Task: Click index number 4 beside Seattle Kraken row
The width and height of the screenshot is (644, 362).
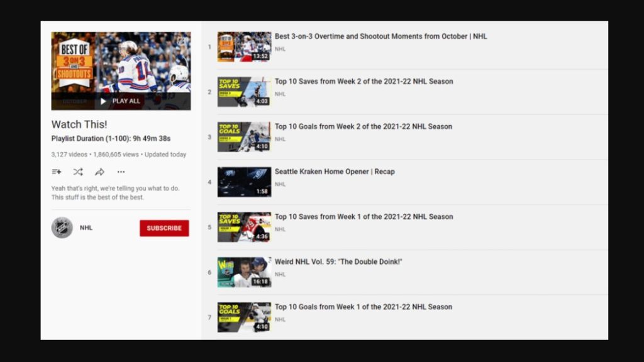Action: (x=209, y=182)
